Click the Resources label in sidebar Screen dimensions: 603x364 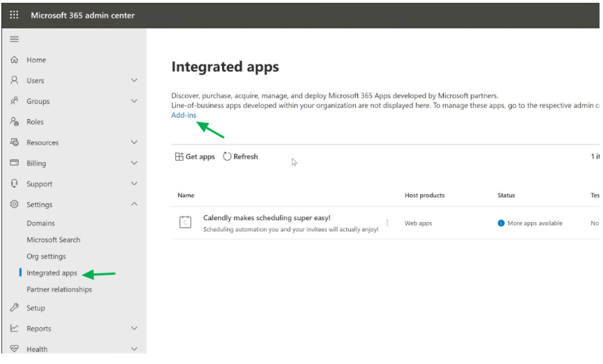43,143
